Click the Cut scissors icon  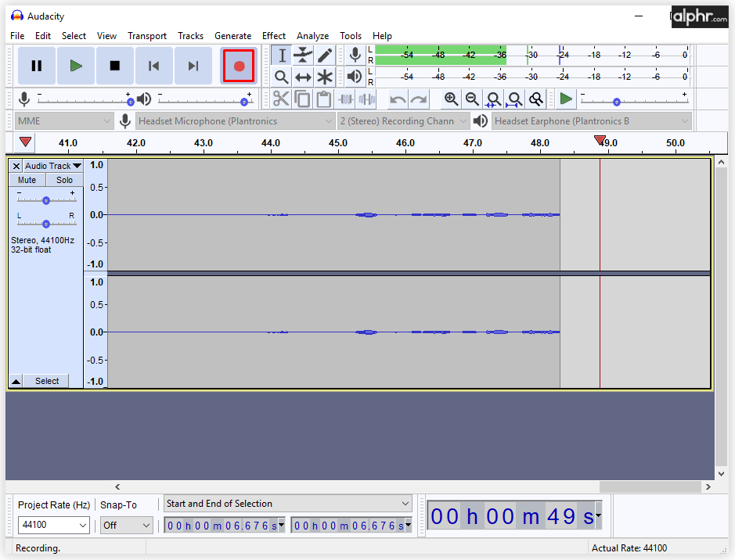281,99
